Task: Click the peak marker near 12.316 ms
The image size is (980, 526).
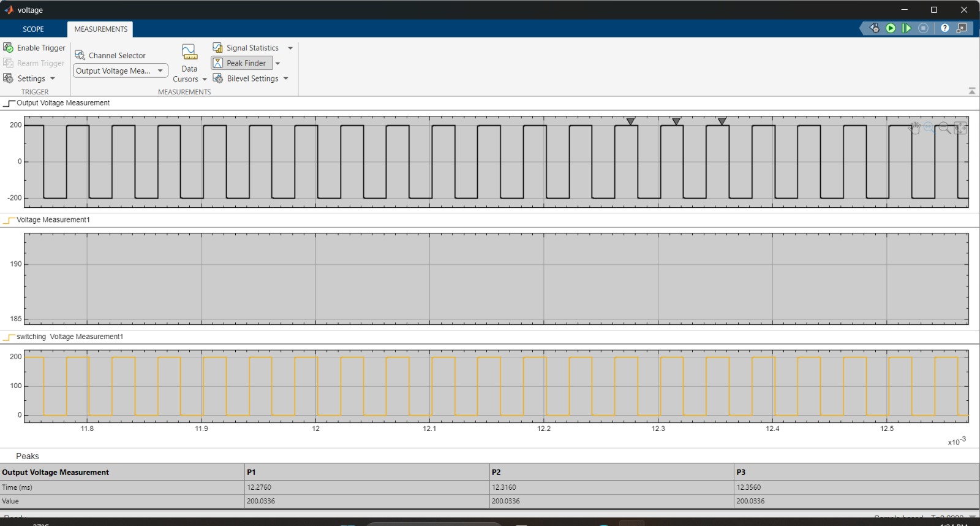Action: coord(676,121)
